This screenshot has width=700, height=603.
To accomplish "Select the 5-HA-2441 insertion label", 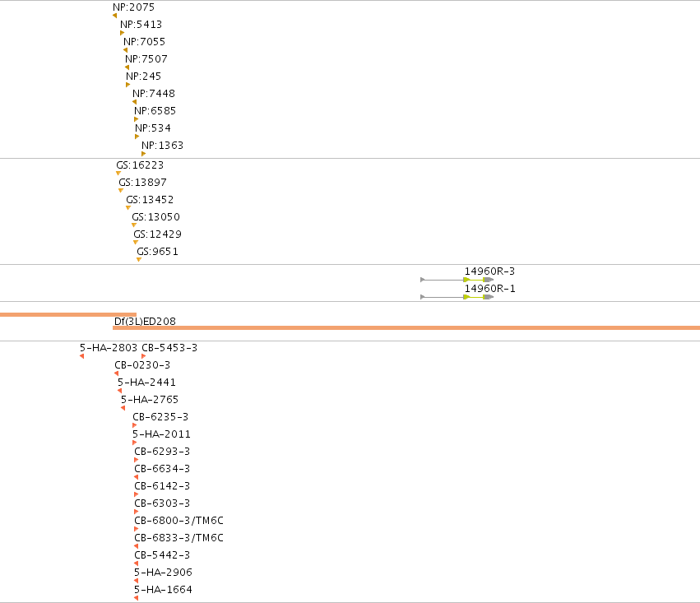I will click(x=147, y=383).
